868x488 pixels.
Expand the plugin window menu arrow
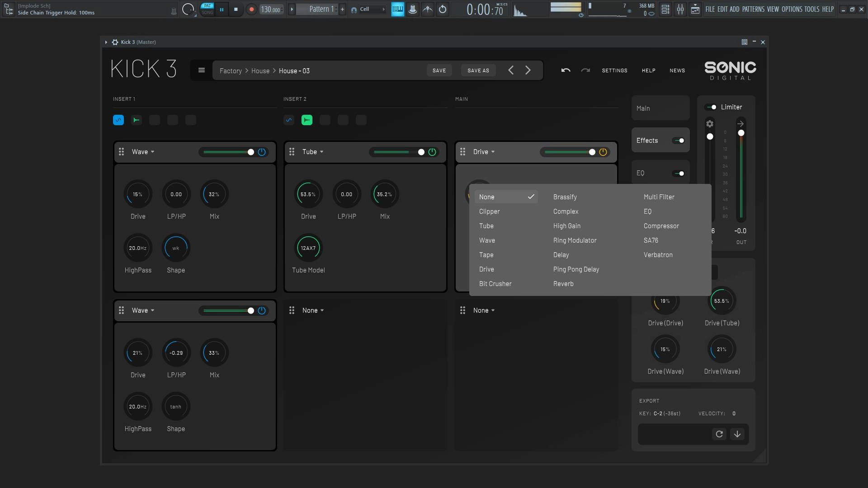pyautogui.click(x=106, y=42)
